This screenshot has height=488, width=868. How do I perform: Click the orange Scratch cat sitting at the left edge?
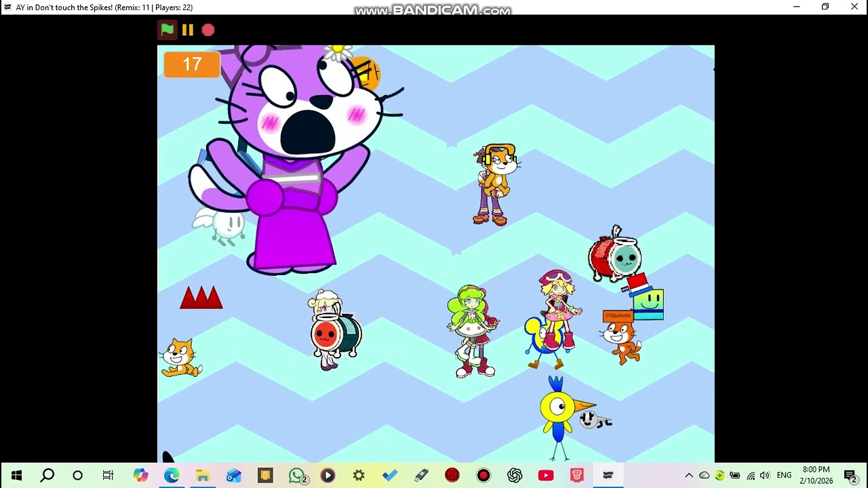coord(180,357)
